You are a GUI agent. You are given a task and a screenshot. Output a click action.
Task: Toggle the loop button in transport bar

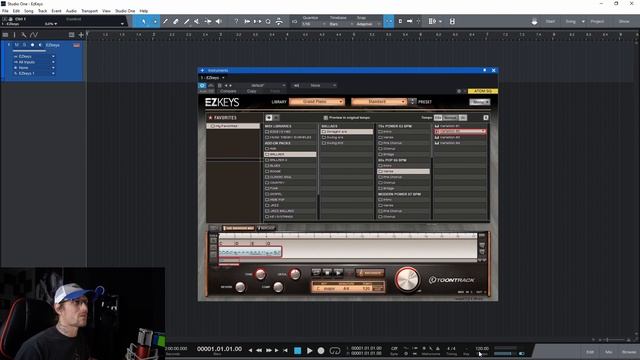click(335, 351)
